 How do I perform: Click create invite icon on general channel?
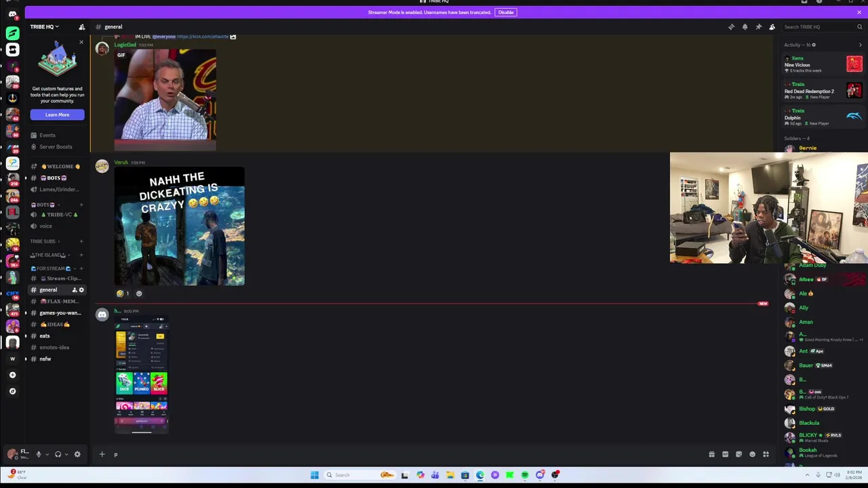75,290
